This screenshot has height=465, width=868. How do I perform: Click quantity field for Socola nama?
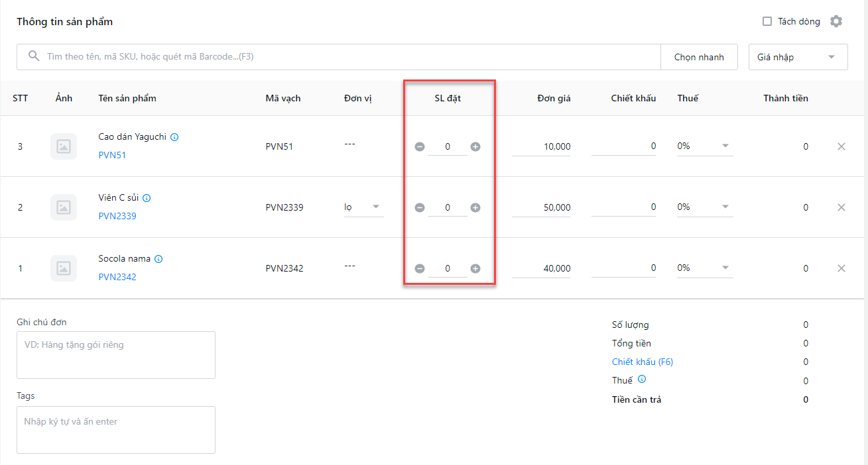448,268
